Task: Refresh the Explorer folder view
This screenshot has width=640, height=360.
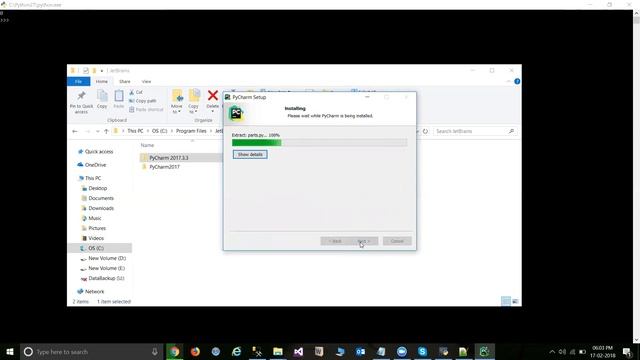Action: pyautogui.click(x=425, y=131)
